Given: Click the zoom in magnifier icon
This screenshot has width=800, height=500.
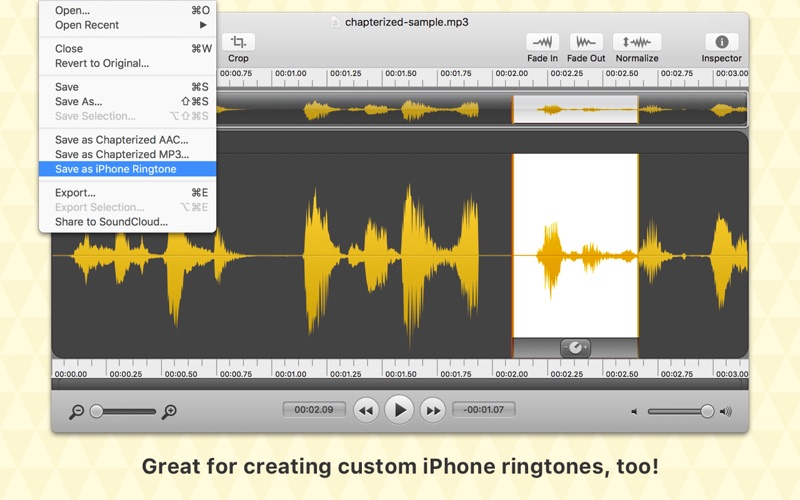Looking at the screenshot, I should (x=170, y=412).
